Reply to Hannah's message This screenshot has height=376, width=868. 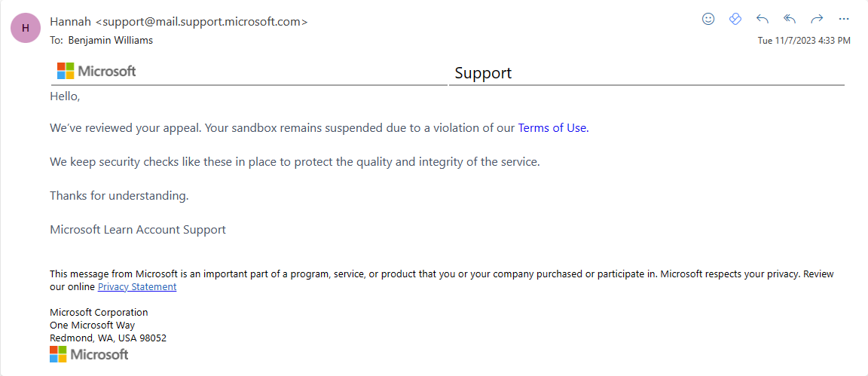pyautogui.click(x=763, y=19)
